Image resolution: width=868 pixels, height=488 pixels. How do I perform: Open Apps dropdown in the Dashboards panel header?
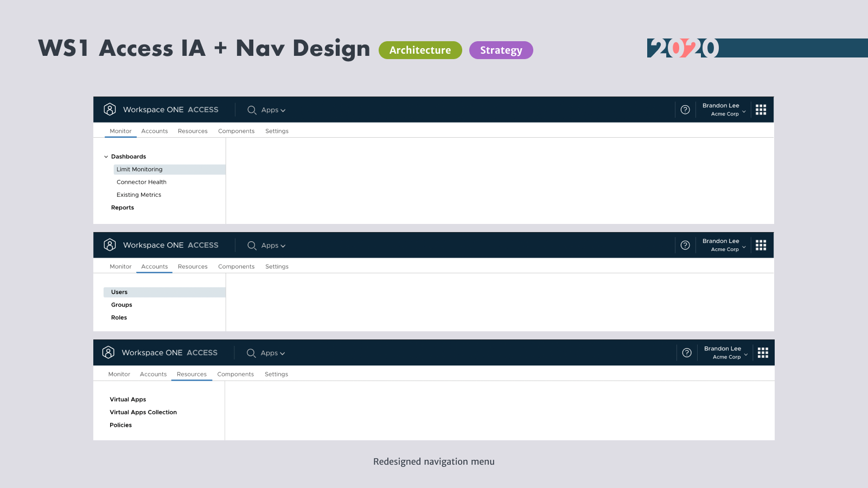273,110
